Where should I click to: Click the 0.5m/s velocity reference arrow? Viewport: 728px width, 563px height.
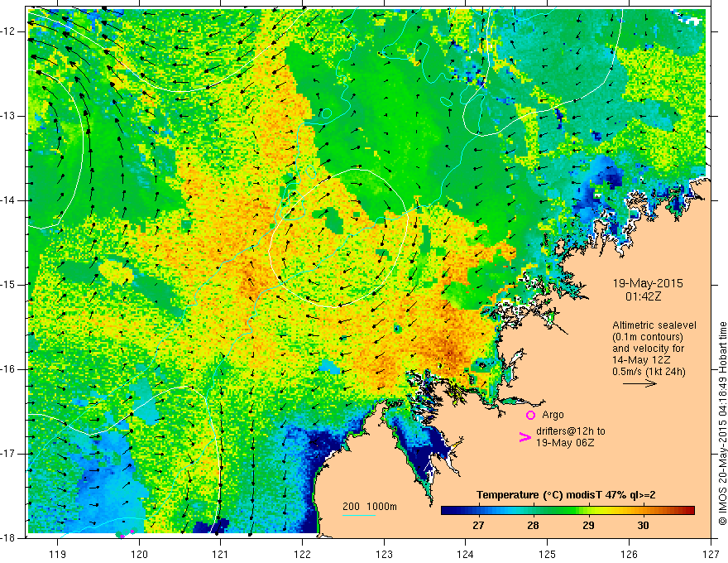(639, 383)
